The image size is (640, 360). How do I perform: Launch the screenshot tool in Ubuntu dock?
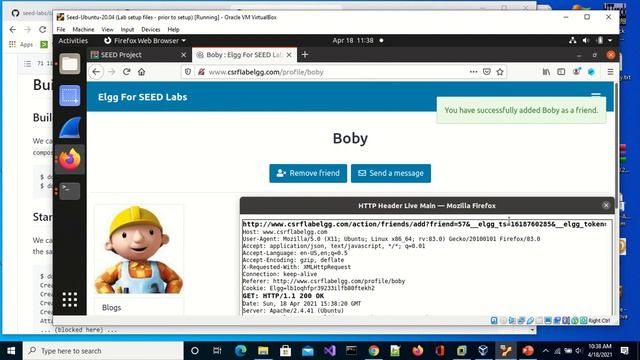[x=70, y=96]
